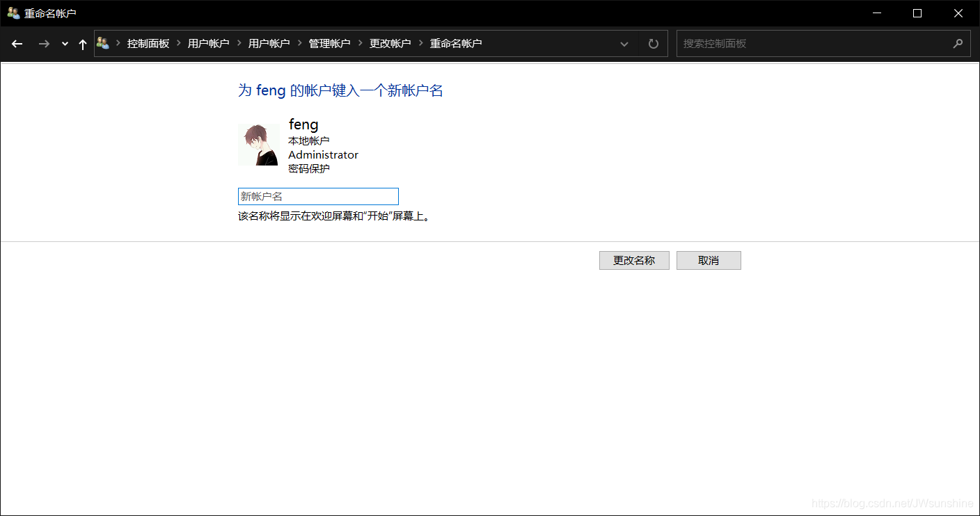Go back using the left arrow
Image resolution: width=980 pixels, height=516 pixels.
pyautogui.click(x=17, y=44)
